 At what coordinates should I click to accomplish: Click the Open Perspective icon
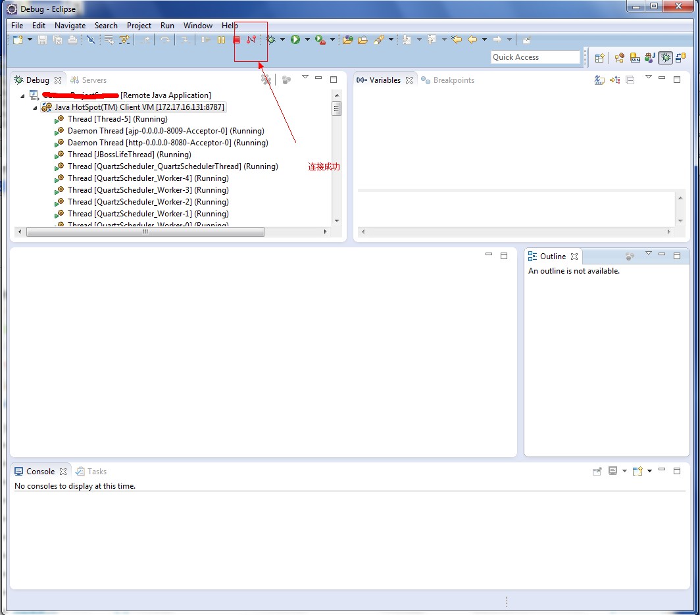(x=599, y=58)
